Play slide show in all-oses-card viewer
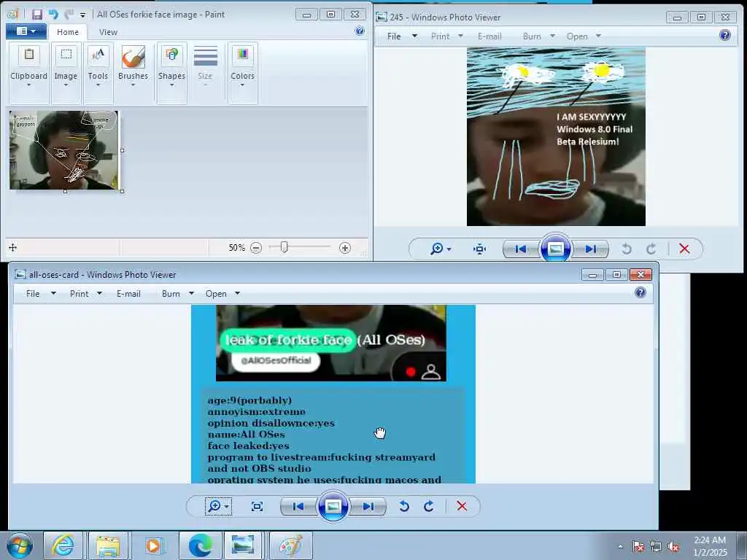747x560 pixels. pos(333,506)
